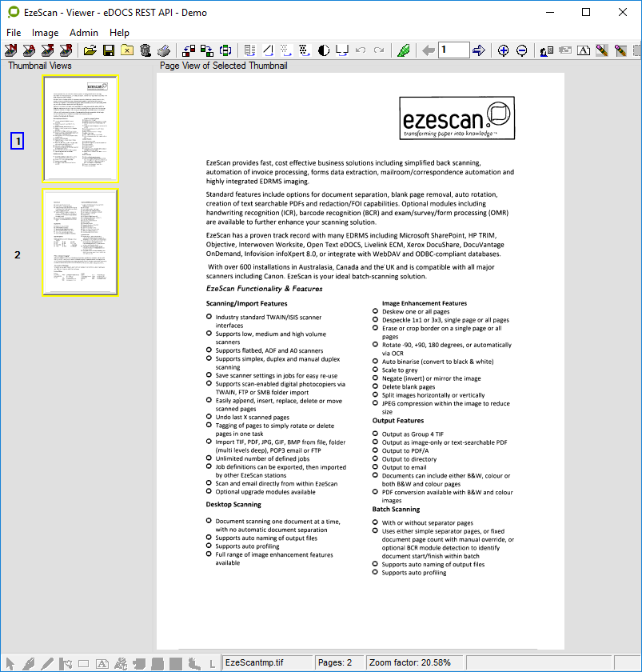Click the half-black circle invert icon
This screenshot has height=672, width=642.
pos(324,50)
